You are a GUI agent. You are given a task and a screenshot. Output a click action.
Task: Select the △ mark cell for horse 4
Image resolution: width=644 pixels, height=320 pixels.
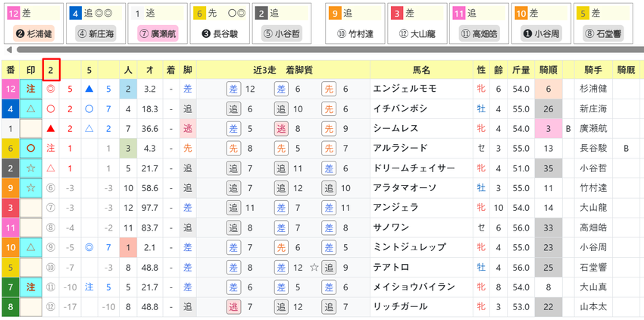point(31,109)
